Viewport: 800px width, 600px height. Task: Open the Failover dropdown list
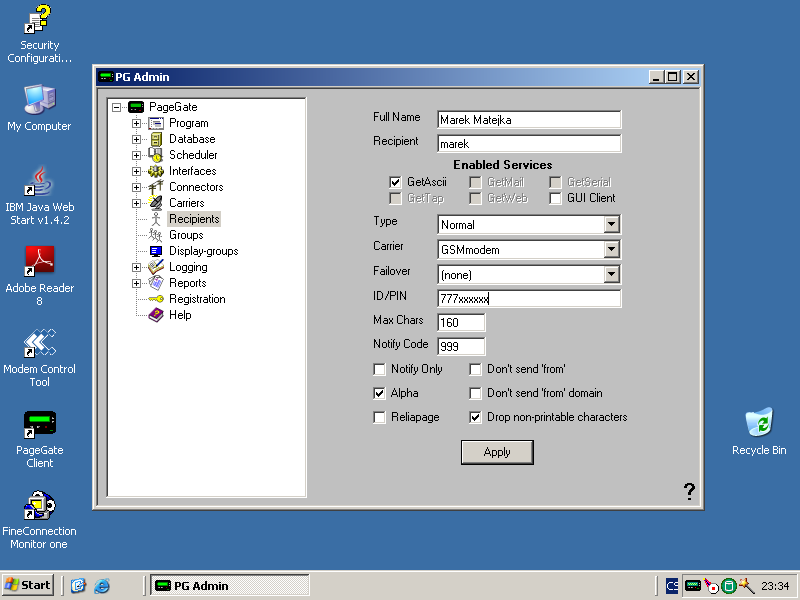point(611,274)
